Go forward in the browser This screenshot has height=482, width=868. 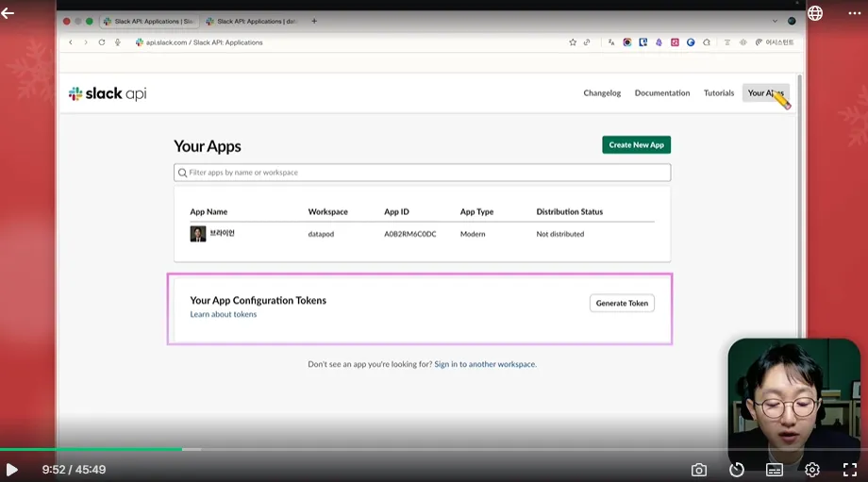(x=85, y=42)
